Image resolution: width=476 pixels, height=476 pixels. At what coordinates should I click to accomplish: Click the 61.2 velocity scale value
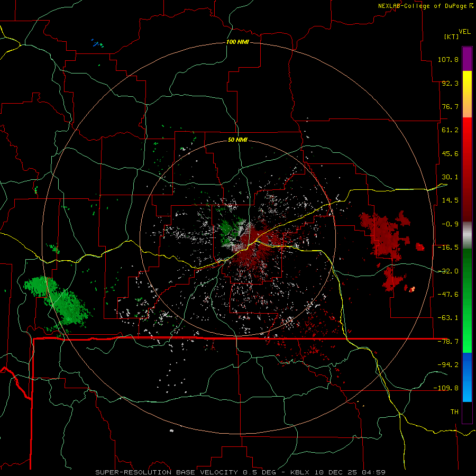pos(450,130)
